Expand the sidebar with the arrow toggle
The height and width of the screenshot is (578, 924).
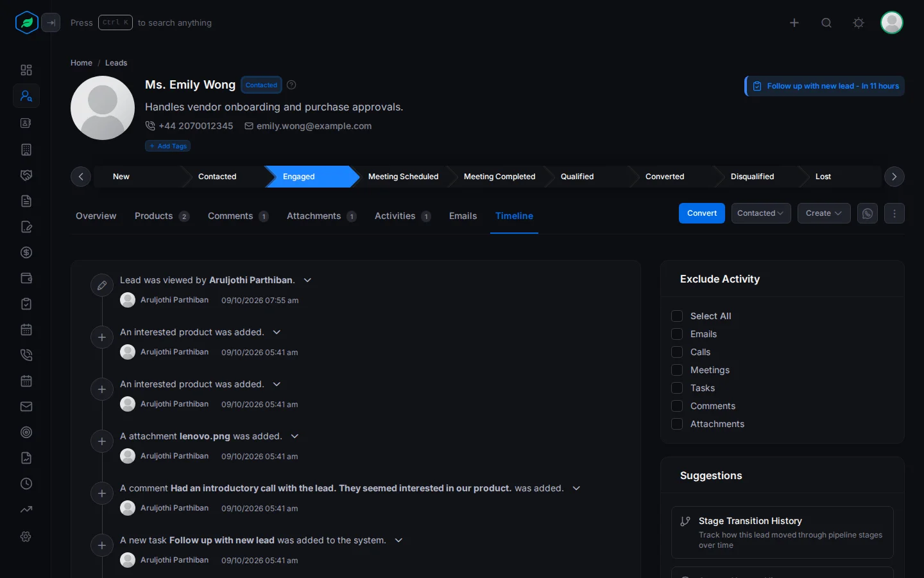(x=51, y=22)
